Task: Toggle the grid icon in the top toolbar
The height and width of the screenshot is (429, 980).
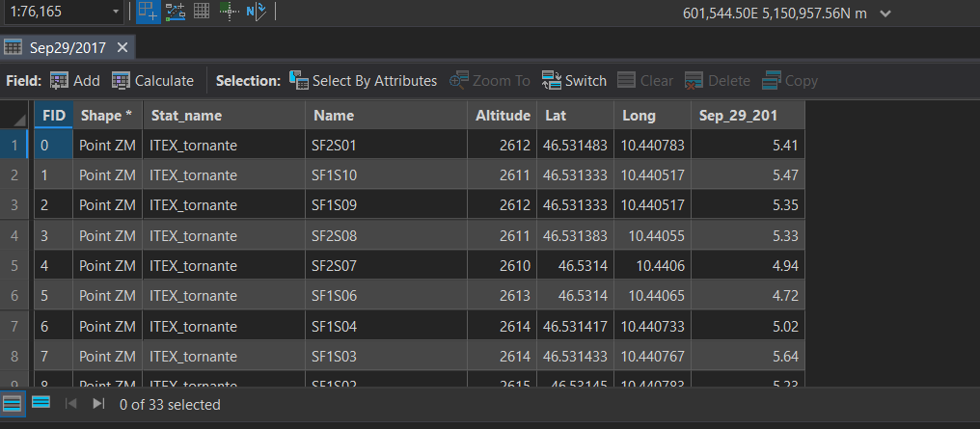Action: 202,12
